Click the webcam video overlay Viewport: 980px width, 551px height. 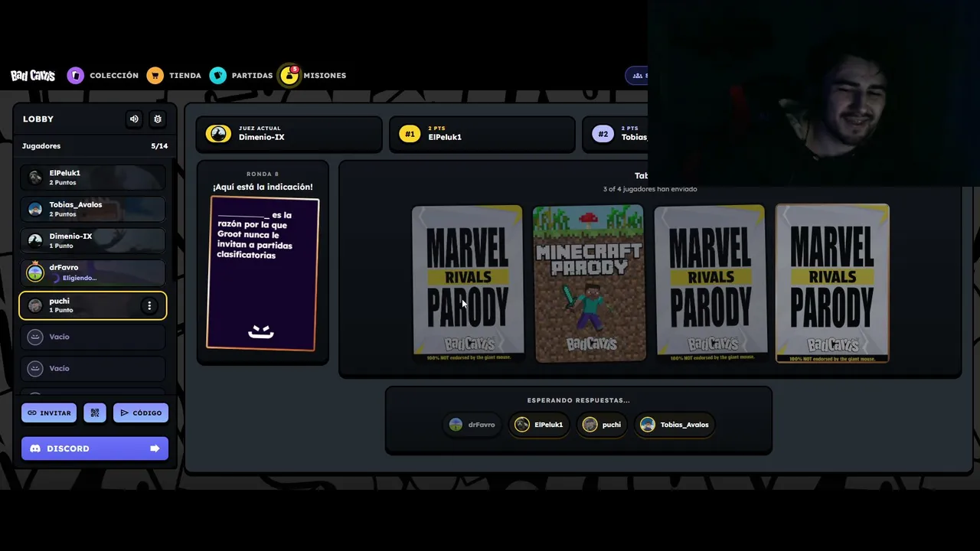(814, 93)
